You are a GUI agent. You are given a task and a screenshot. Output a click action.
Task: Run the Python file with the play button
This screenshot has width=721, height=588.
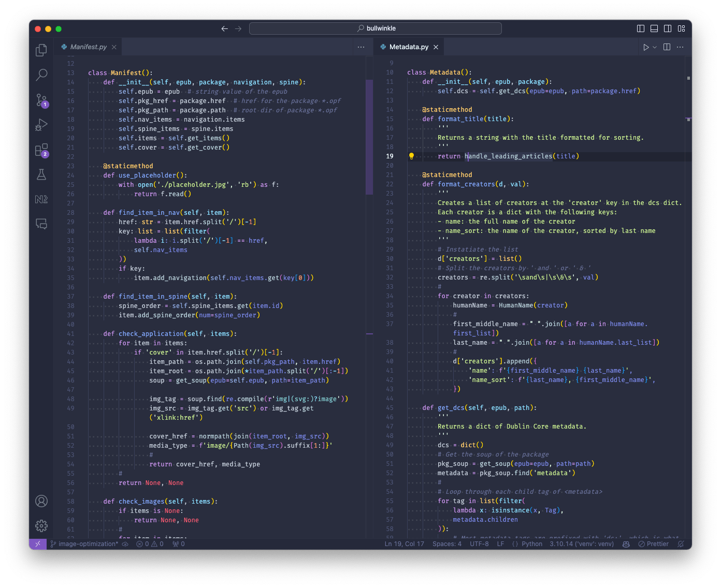(x=646, y=47)
